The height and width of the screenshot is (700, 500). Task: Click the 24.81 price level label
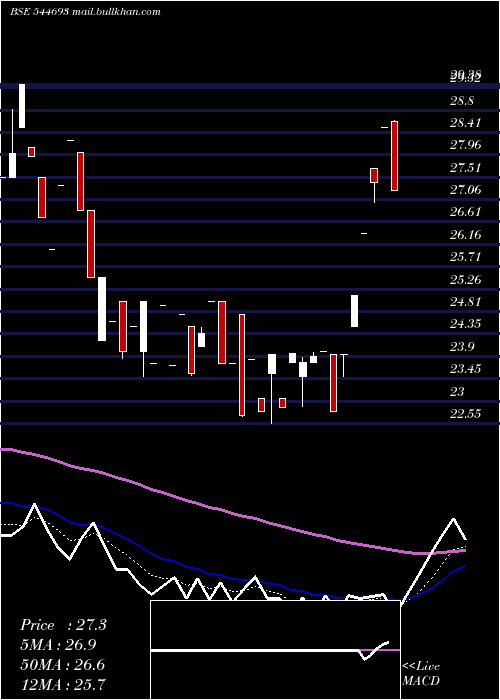click(465, 302)
